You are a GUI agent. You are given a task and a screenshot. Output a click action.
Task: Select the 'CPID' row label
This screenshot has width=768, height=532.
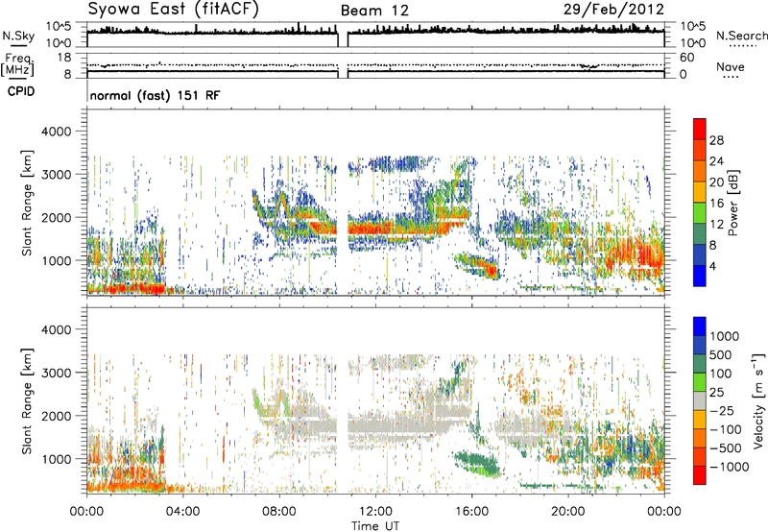[21, 91]
